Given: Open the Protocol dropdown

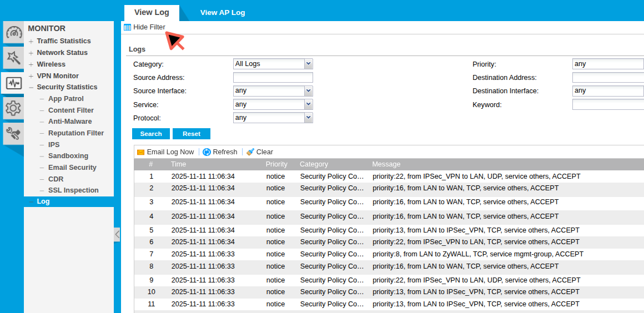Looking at the screenshot, I should [x=309, y=118].
